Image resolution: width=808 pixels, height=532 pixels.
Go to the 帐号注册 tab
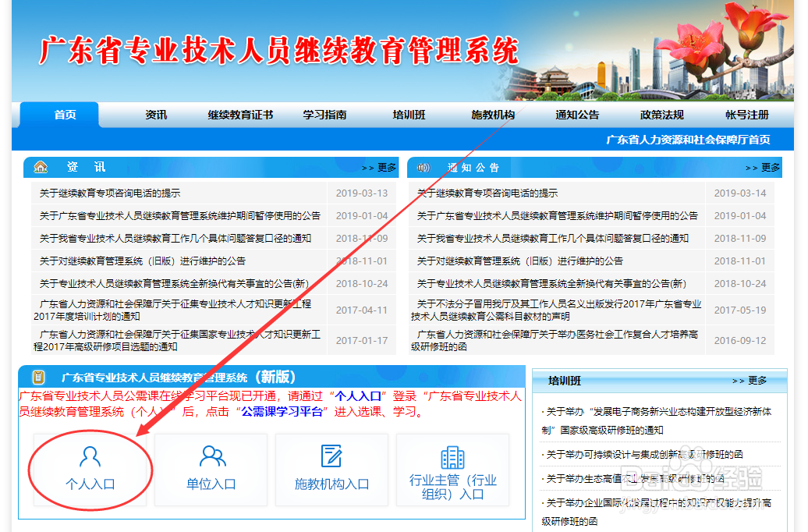coord(749,114)
